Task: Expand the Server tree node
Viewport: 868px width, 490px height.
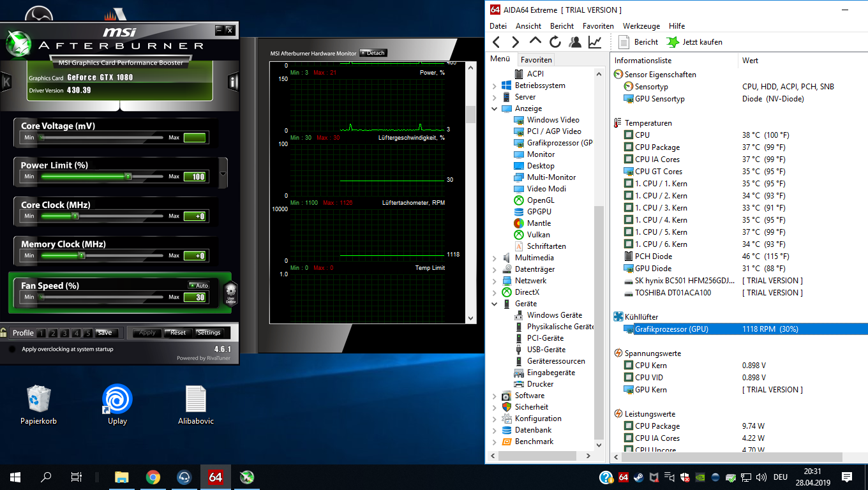Action: tap(494, 97)
